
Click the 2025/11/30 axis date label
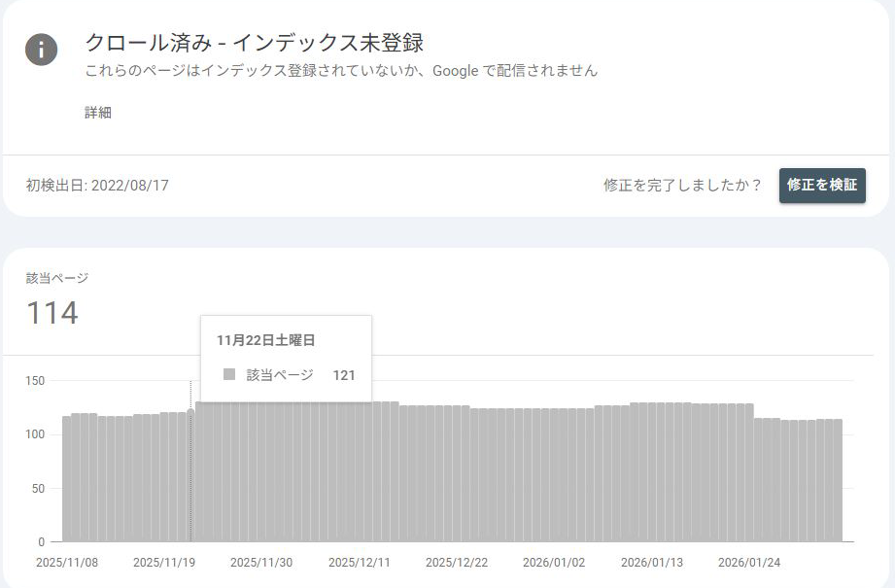(x=259, y=563)
